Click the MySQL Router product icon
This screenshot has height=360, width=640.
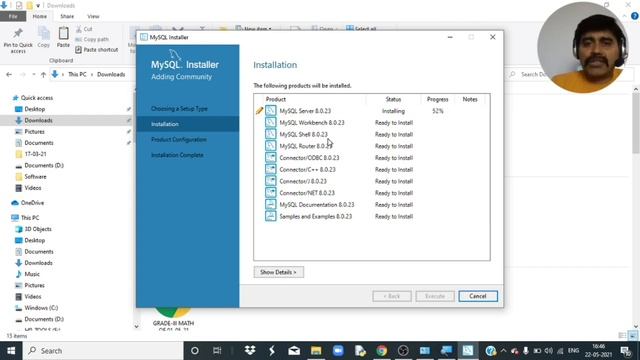coord(271,146)
